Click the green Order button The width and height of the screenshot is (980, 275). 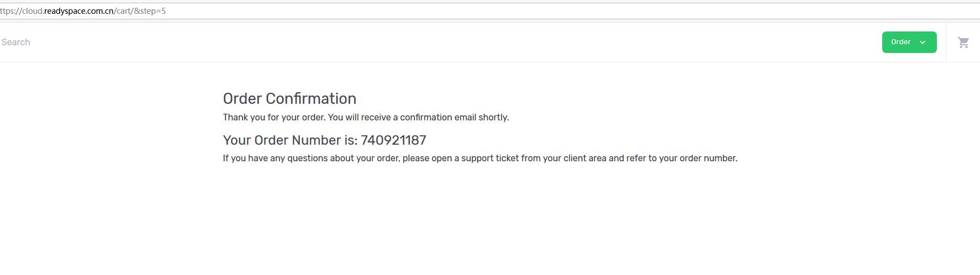909,43
